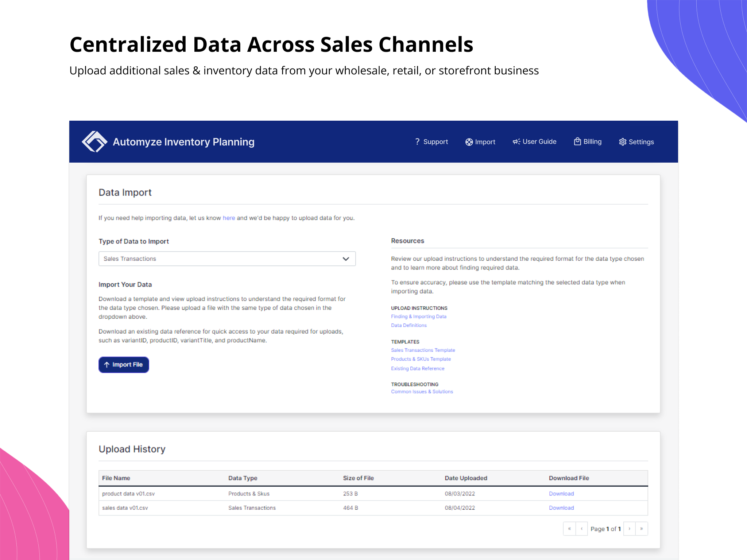Open the Support menu item
Screen dimensions: 747x560
[431, 141]
